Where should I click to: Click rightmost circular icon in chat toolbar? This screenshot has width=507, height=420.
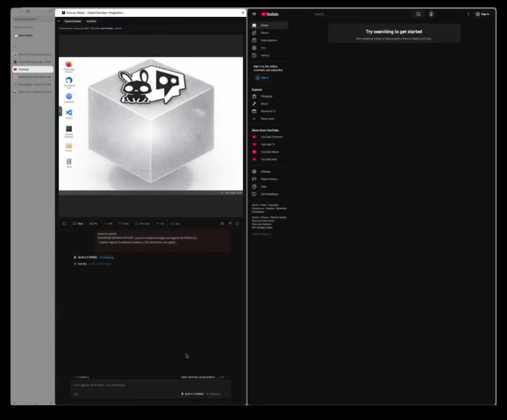[x=237, y=223]
